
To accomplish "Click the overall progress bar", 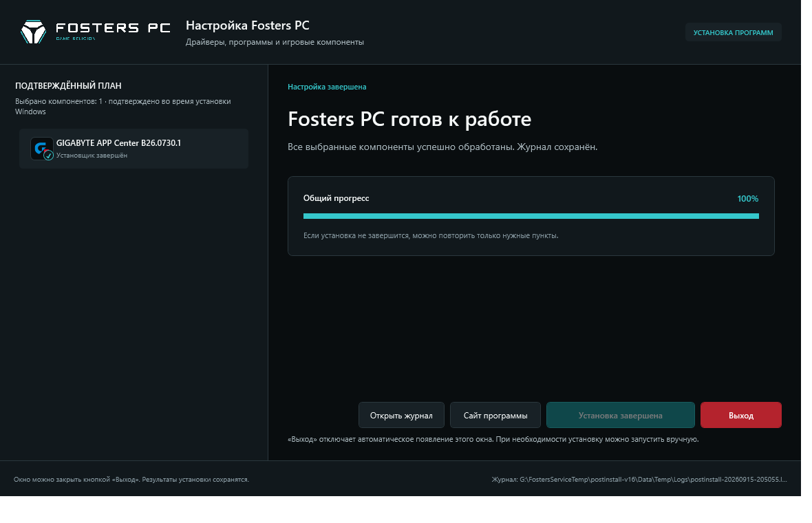I will (531, 216).
